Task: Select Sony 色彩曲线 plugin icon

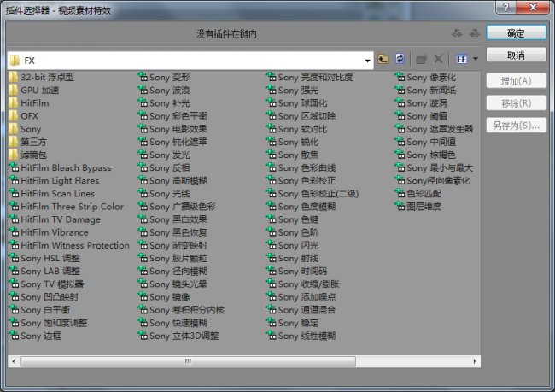Action: click(x=271, y=167)
